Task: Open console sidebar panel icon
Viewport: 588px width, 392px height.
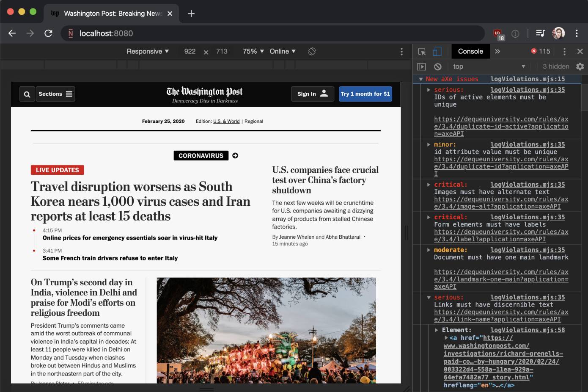Action: click(x=422, y=66)
